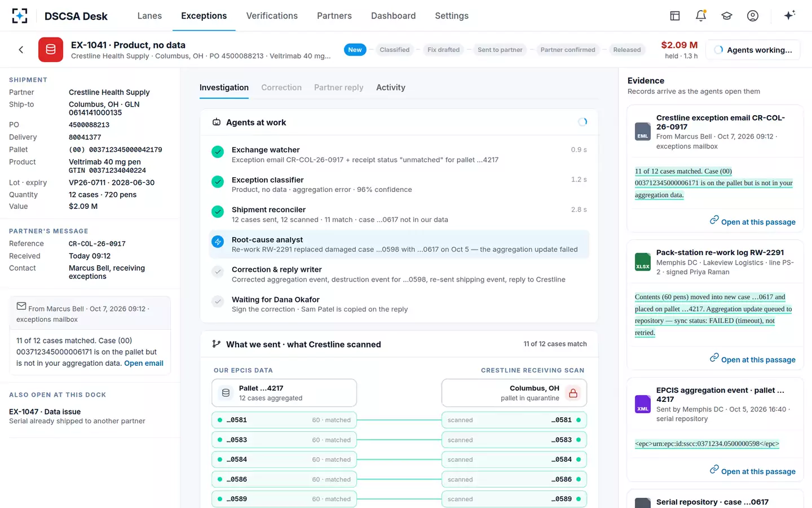812x508 pixels.
Task: Click the robot icon next to Agents at work
Action: (217, 122)
